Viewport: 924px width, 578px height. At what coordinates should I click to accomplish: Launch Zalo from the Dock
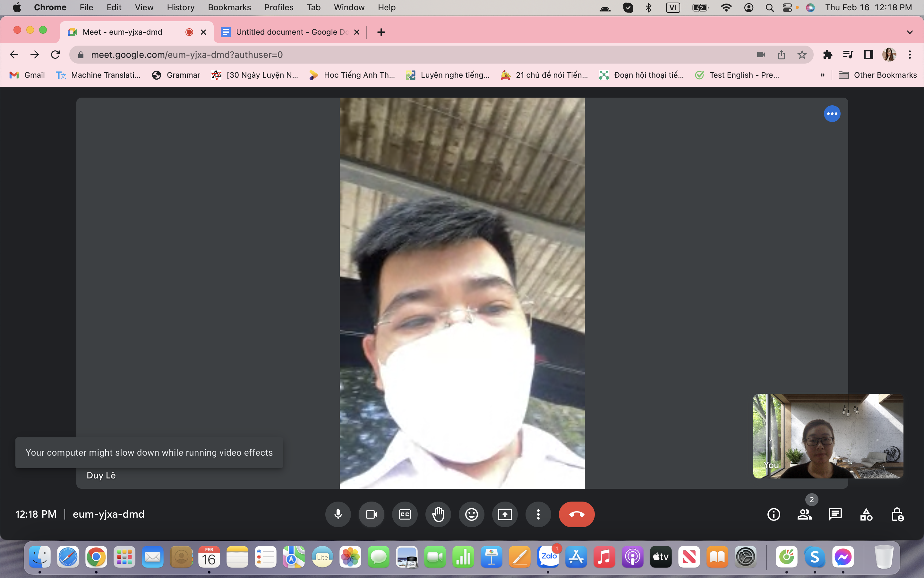tap(548, 557)
